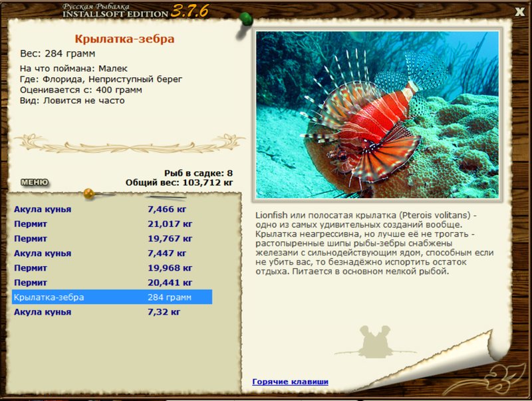Click the Крылатка-зебра heading
Screen dimensions: 532x401
[x=124, y=39]
